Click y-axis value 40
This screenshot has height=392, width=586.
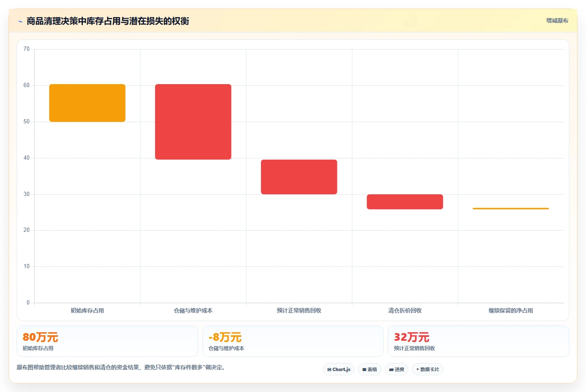[x=26, y=158]
